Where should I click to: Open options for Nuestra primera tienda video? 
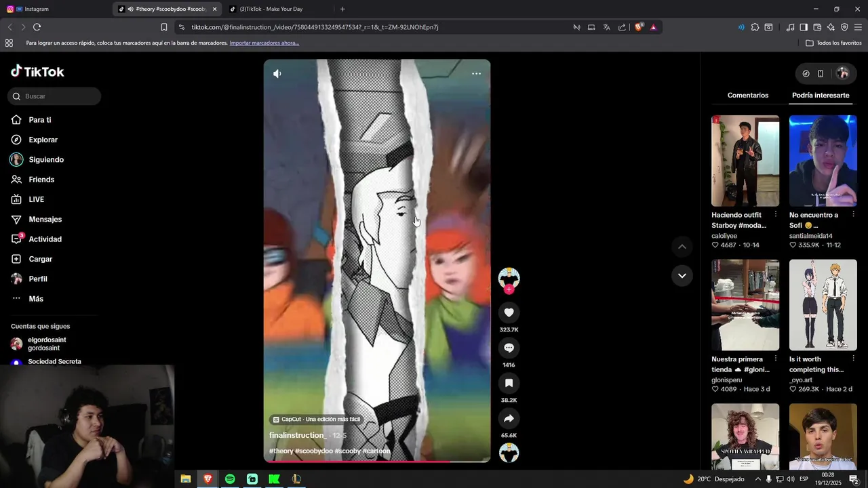click(x=776, y=359)
